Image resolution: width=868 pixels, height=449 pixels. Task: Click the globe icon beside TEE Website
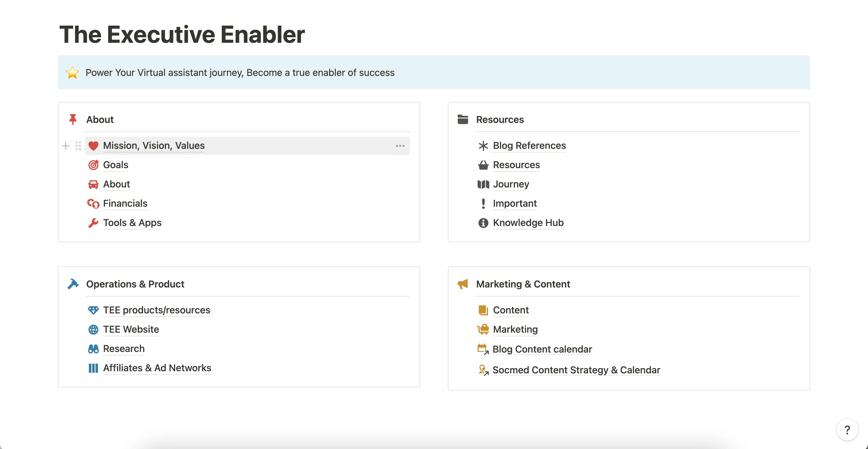pyautogui.click(x=93, y=329)
